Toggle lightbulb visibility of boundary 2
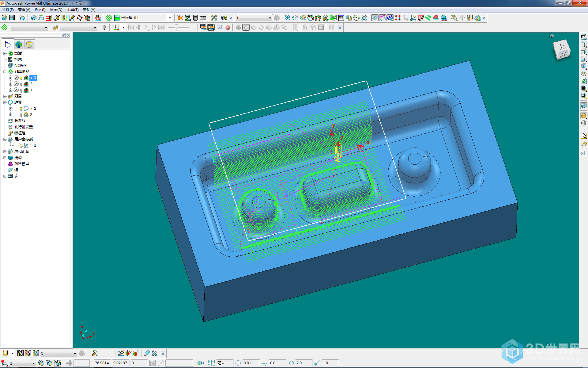This screenshot has height=368, width=588. tap(21, 115)
